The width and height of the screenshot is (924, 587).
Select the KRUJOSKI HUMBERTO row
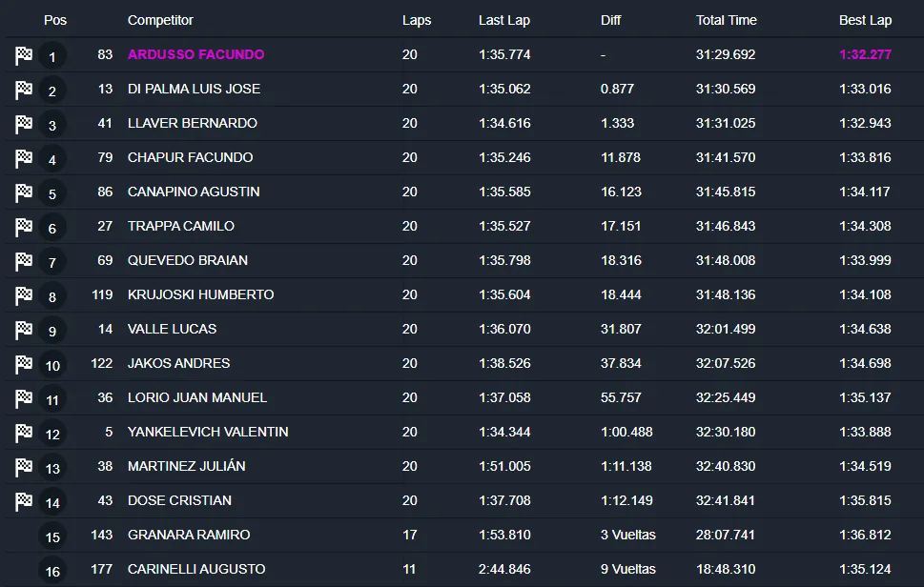(200, 294)
